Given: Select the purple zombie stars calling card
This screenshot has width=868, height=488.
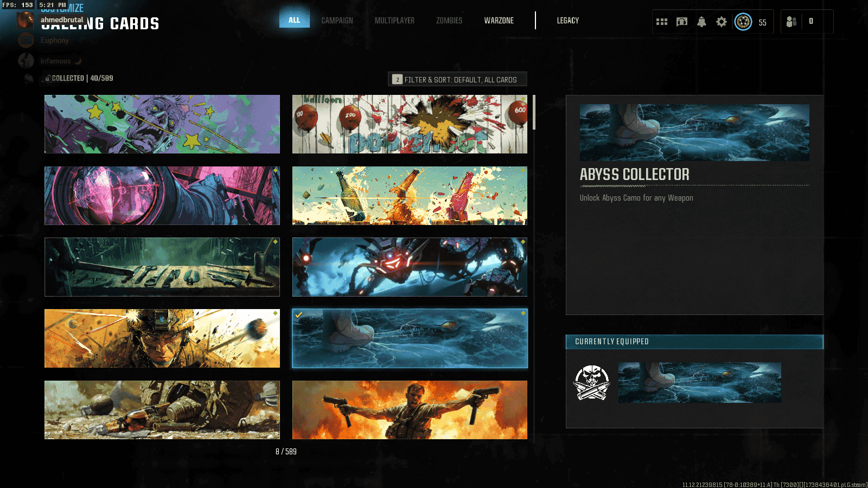Looking at the screenshot, I should [162, 124].
